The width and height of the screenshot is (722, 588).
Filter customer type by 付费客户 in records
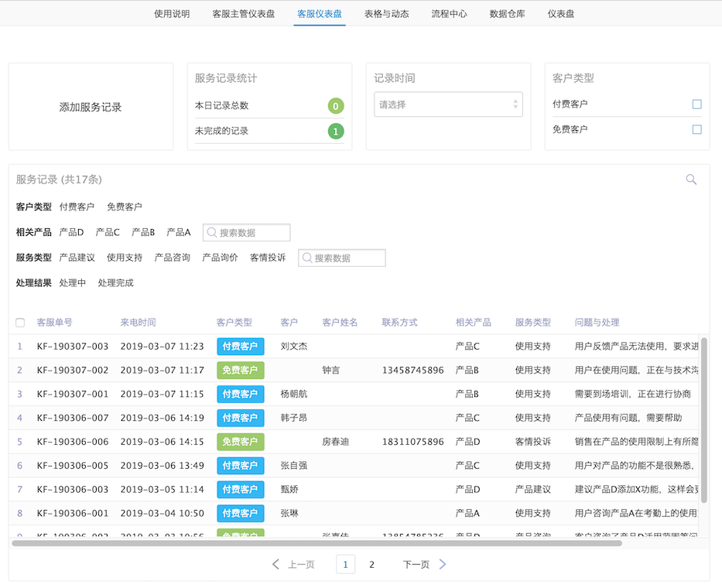click(77, 207)
